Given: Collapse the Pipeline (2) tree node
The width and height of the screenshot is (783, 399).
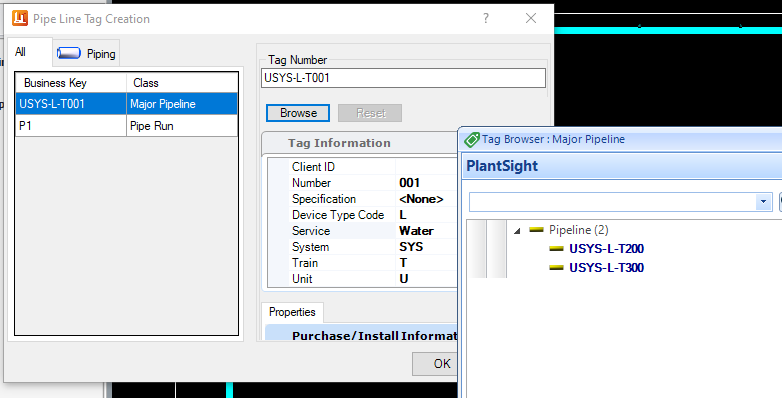Looking at the screenshot, I should click(517, 230).
